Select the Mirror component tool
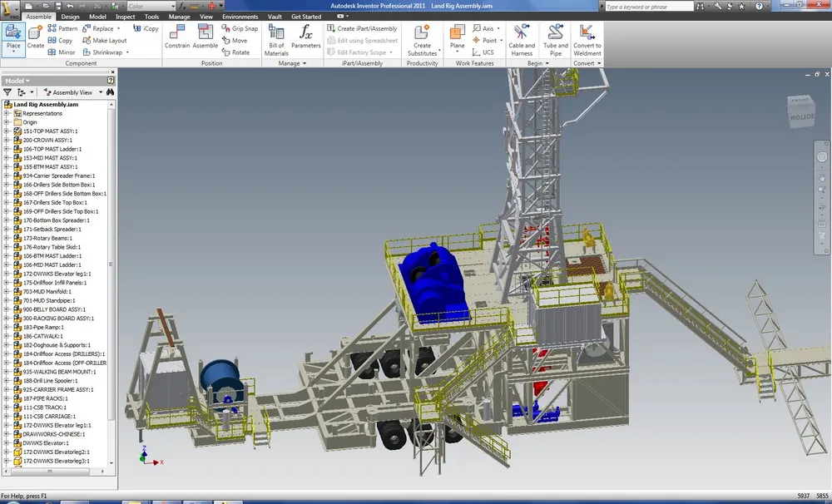The height and width of the screenshot is (504, 832). point(62,52)
